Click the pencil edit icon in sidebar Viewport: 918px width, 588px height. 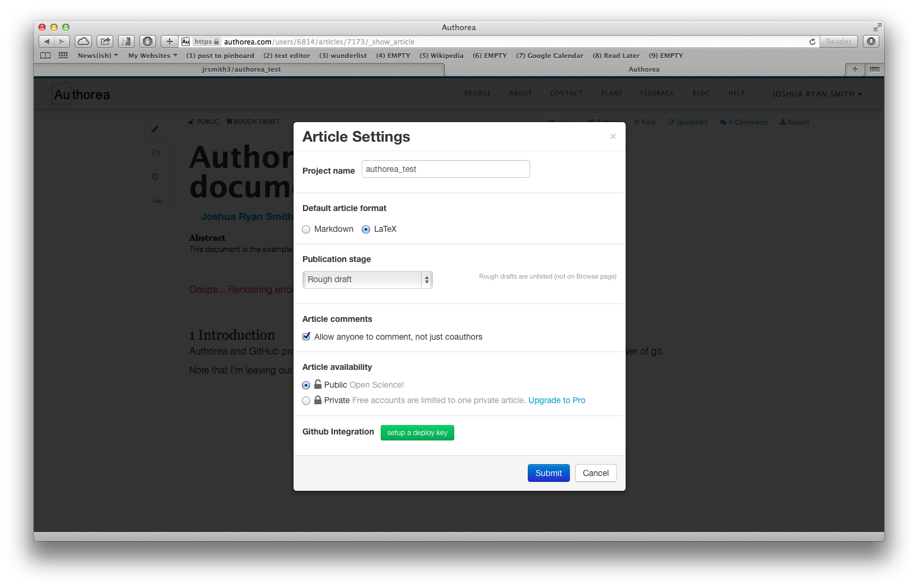155,129
